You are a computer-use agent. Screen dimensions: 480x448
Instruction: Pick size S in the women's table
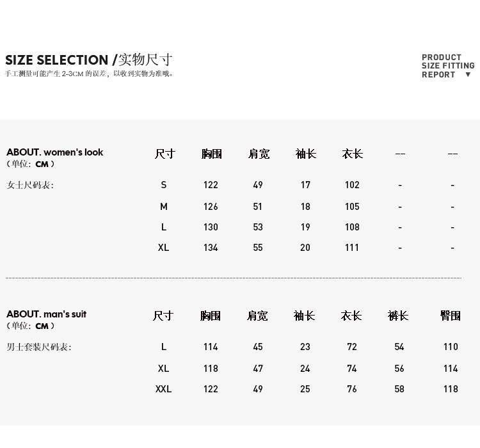tap(164, 185)
